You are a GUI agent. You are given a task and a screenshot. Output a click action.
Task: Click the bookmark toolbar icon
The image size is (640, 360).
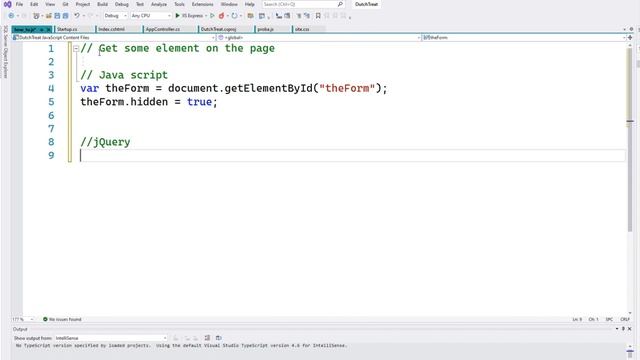coord(318,16)
